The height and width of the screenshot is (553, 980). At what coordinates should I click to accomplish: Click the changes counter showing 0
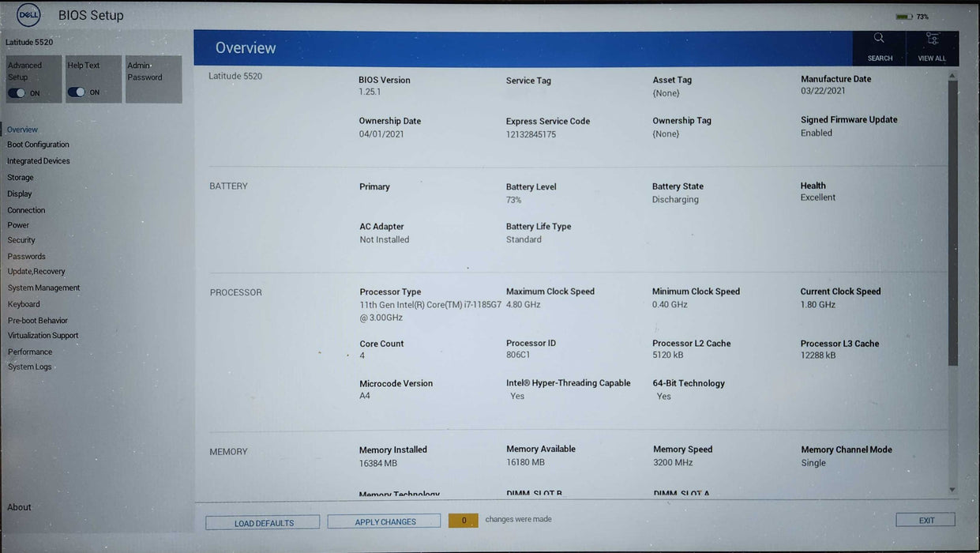point(464,521)
